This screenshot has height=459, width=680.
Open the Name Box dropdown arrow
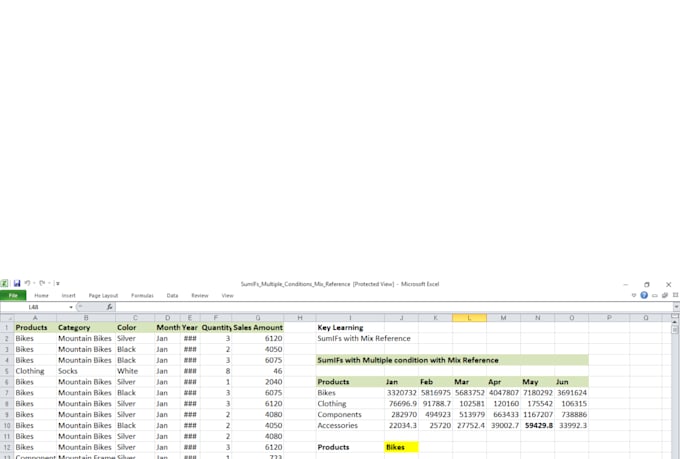[71, 307]
